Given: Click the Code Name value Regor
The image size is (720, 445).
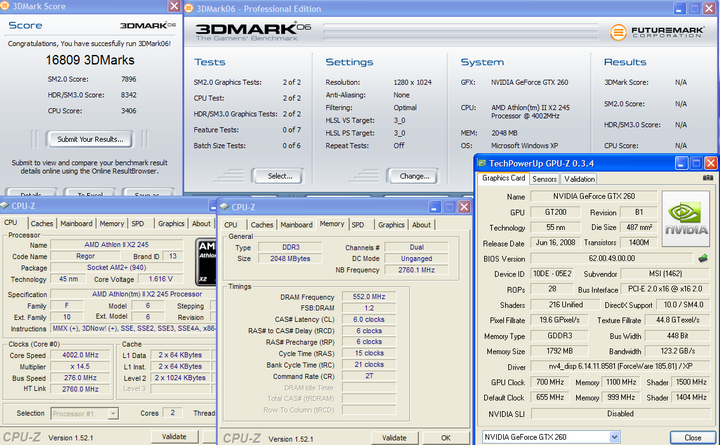Looking at the screenshot, I should [x=85, y=256].
